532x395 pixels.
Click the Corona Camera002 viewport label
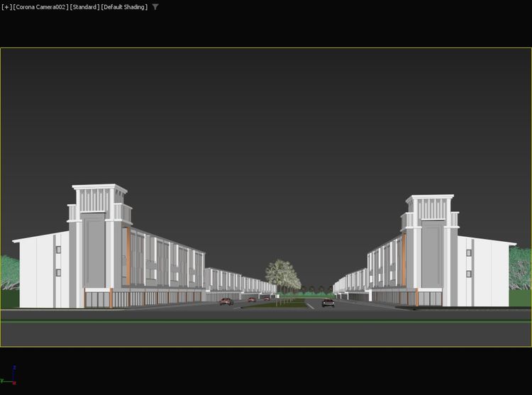[x=40, y=7]
